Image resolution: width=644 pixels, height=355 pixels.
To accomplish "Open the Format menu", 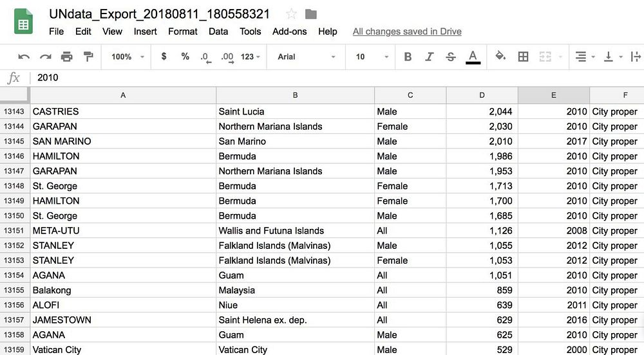I will [x=183, y=32].
